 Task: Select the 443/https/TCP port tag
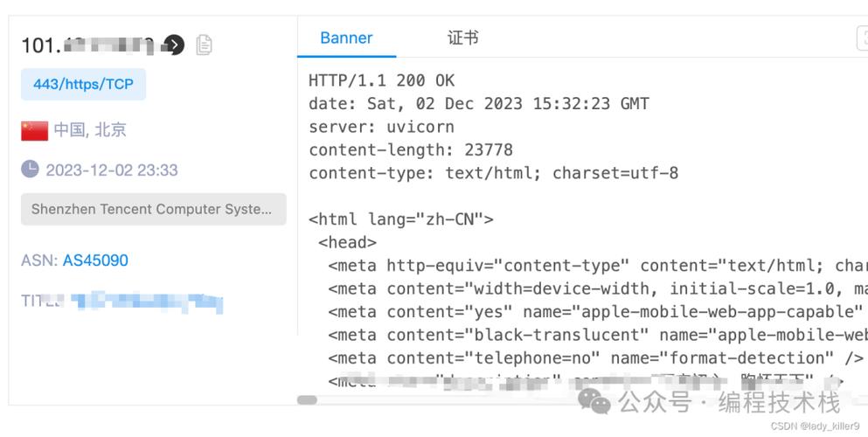(83, 85)
